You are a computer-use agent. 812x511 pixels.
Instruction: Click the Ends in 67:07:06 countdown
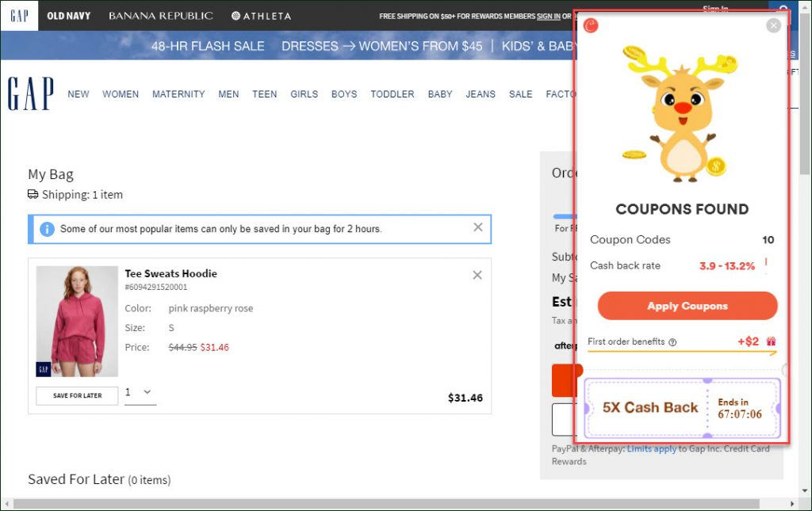(x=740, y=408)
